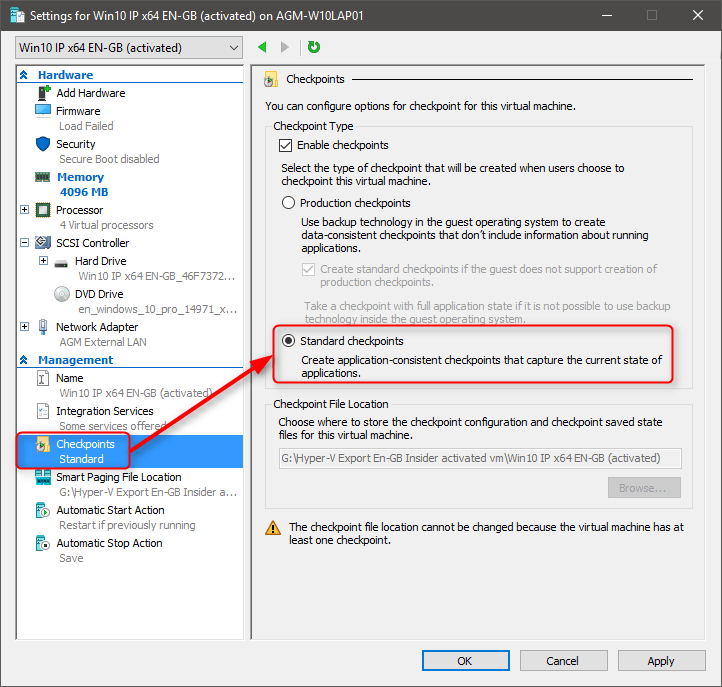The image size is (722, 687).
Task: Click the Some services offered text
Action: point(112,426)
